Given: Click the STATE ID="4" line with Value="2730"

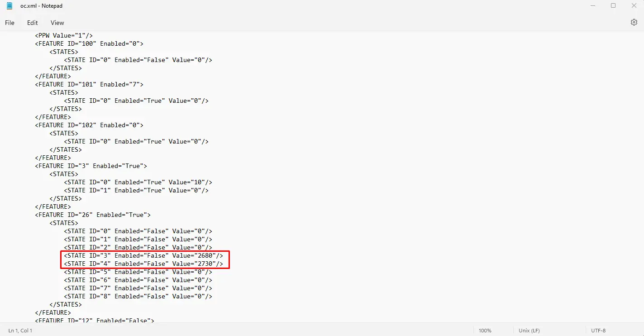Looking at the screenshot, I should coord(143,264).
